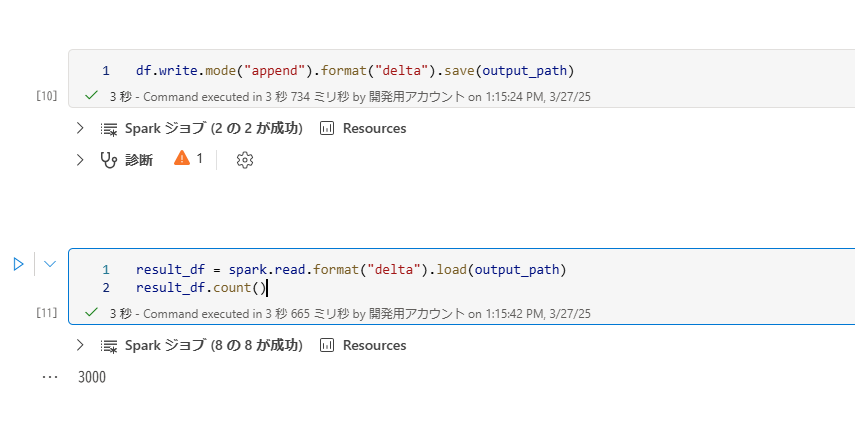Click the 診断 stethoscope icon
The image size is (855, 423).
(109, 159)
